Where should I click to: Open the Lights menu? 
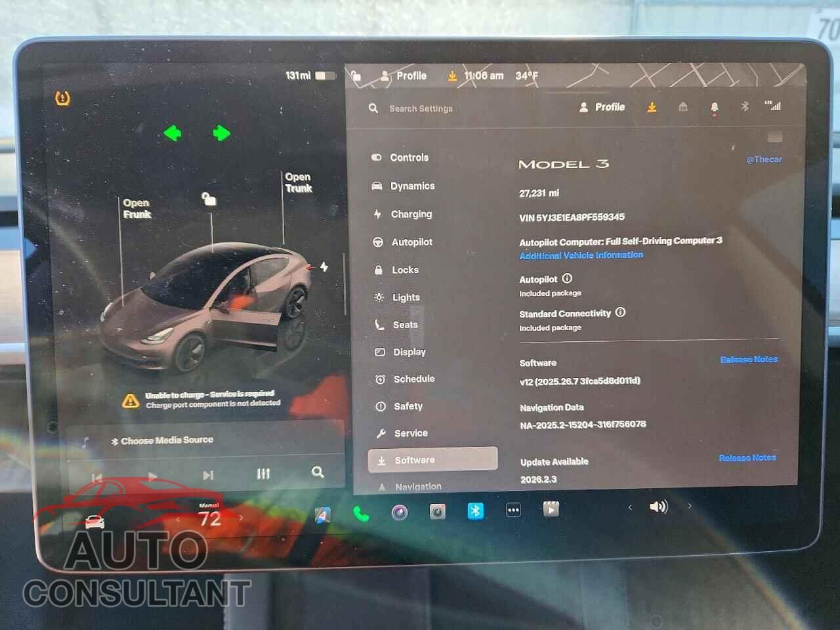point(397,297)
